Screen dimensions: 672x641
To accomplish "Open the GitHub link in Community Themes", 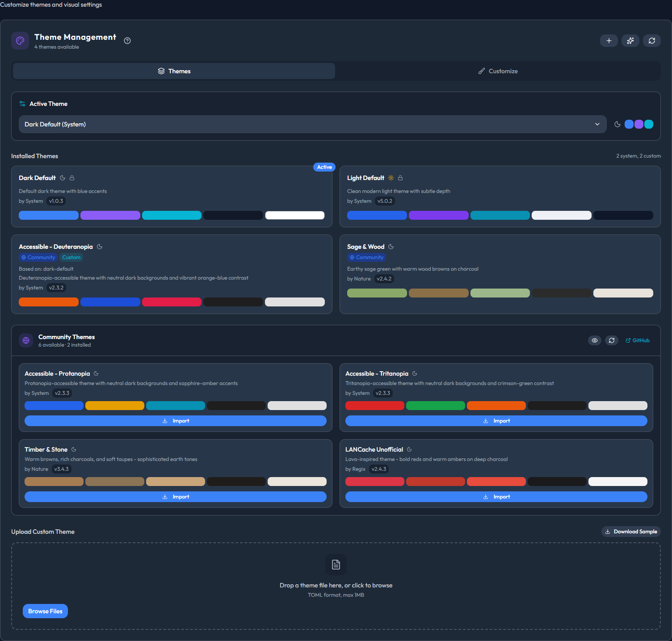I will [x=638, y=340].
